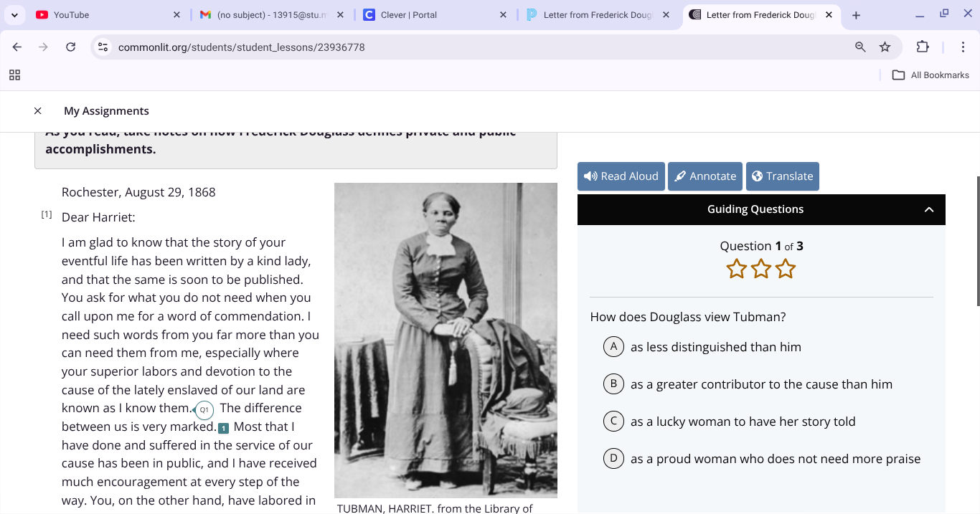Image resolution: width=980 pixels, height=514 pixels.
Task: Choose answer D about proud woman
Action: click(x=613, y=458)
